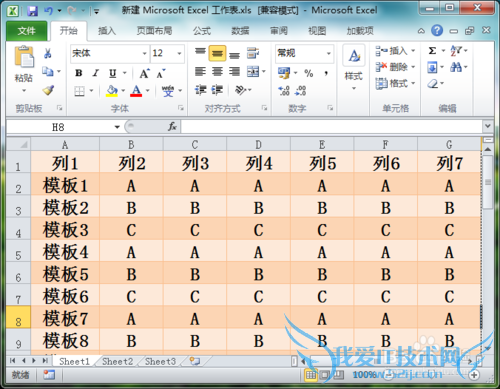Switch to the 插入 ribbon tab
The width and height of the screenshot is (500, 389).
coord(107,31)
